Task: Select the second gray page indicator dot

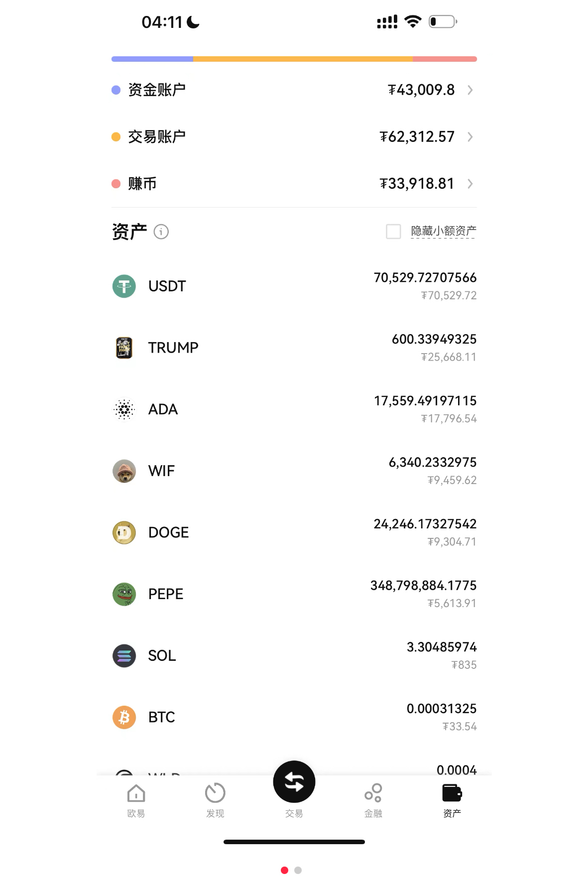Action: (298, 870)
